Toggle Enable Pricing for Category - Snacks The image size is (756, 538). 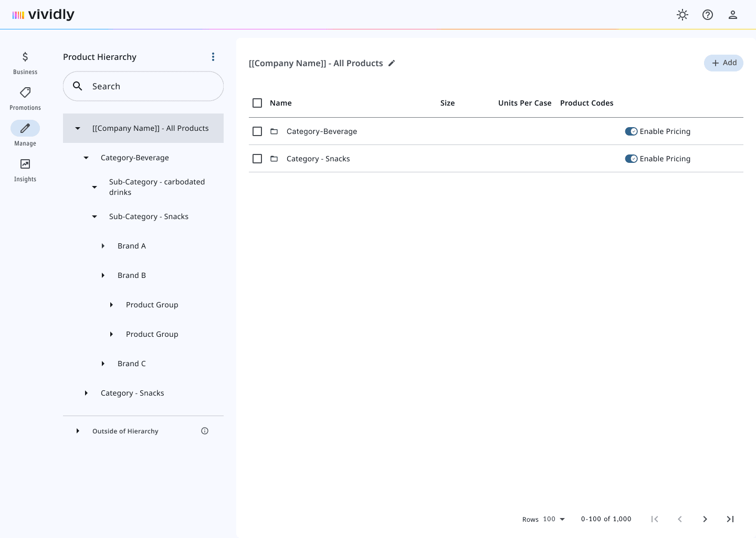(x=631, y=159)
